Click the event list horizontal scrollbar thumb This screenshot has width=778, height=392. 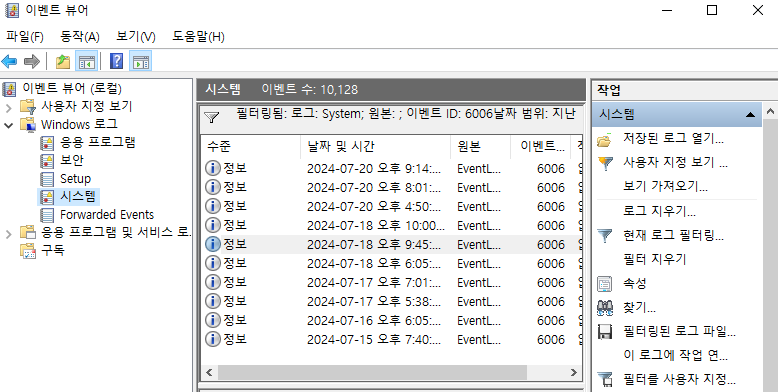point(372,372)
